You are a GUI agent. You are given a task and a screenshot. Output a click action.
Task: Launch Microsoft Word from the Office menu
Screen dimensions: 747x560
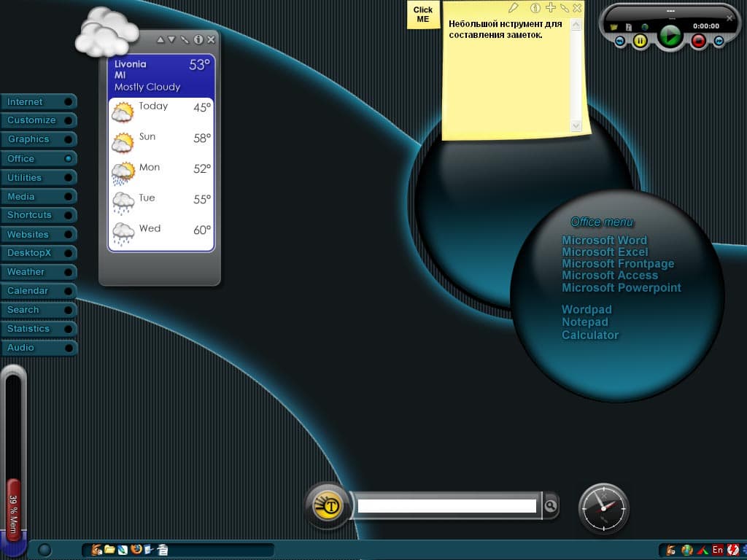pos(605,240)
